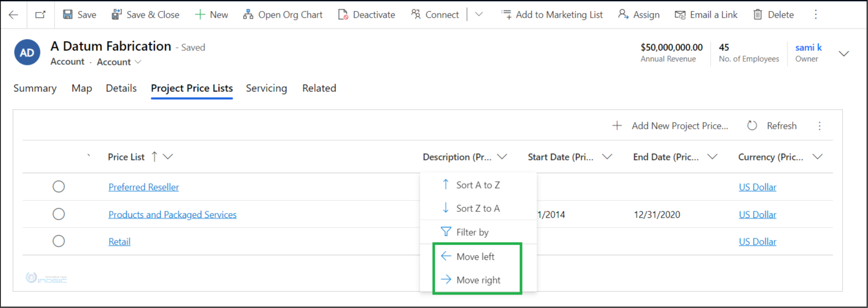This screenshot has width=868, height=308.
Task: Open the Account form selector dropdown
Action: coord(119,62)
